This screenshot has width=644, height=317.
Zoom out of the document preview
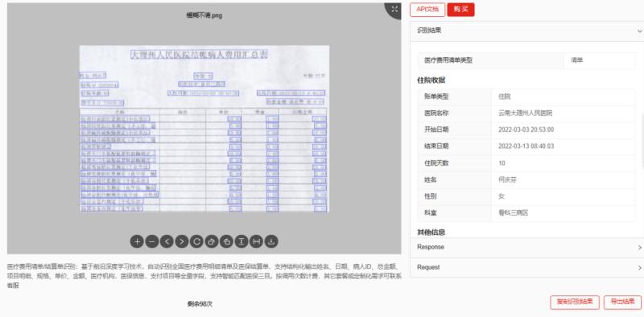tap(152, 241)
